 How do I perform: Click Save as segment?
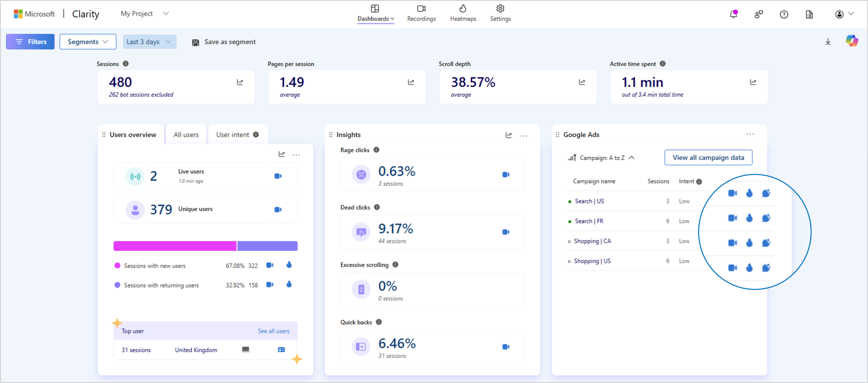[224, 42]
